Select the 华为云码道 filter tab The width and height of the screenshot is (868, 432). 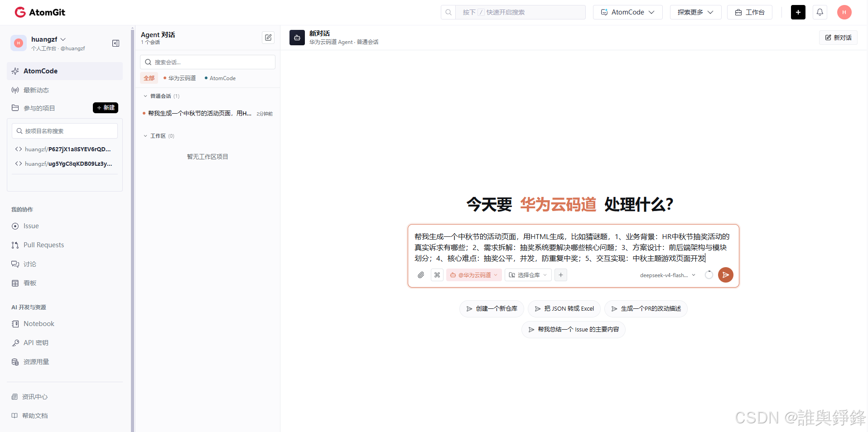[x=180, y=78]
